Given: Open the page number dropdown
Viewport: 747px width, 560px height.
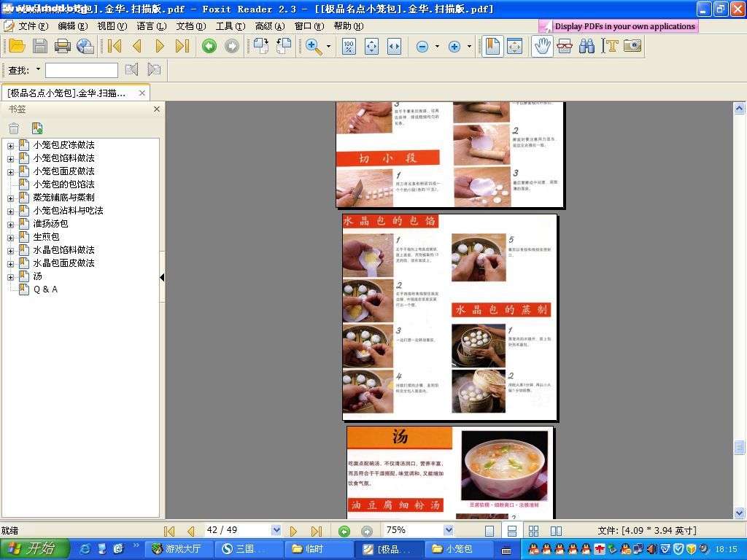Looking at the screenshot, I should (x=276, y=530).
